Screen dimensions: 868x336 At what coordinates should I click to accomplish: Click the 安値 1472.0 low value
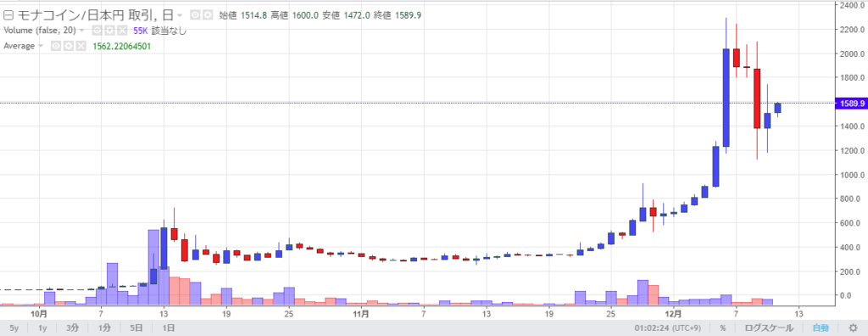pyautogui.click(x=346, y=15)
